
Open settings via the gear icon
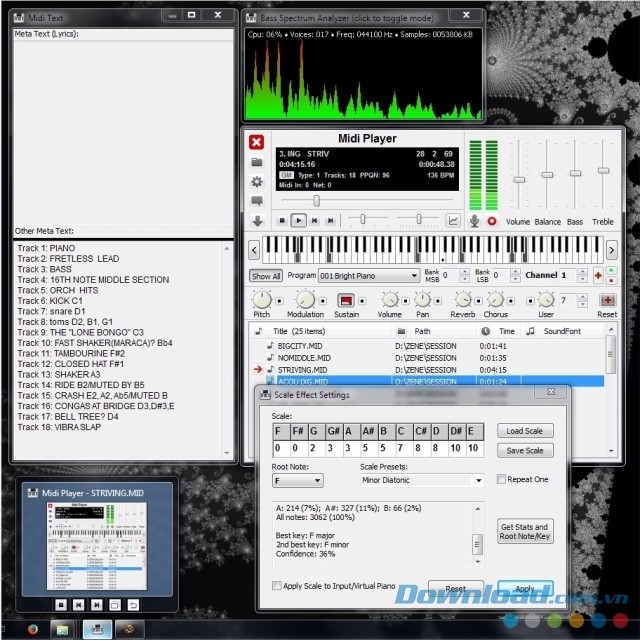click(x=257, y=182)
